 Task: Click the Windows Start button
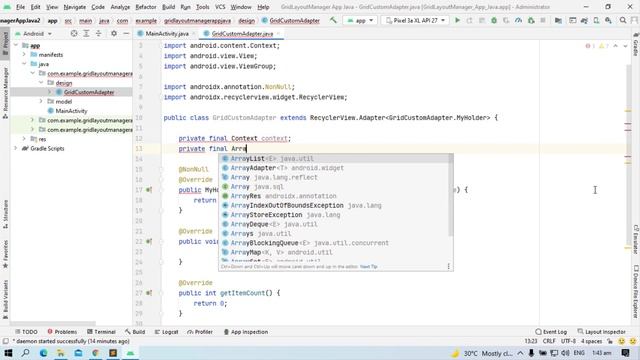(x=8, y=353)
